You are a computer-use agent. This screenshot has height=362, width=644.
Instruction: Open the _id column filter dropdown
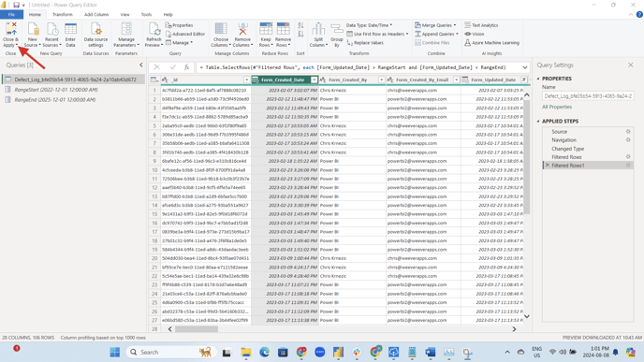pos(247,80)
